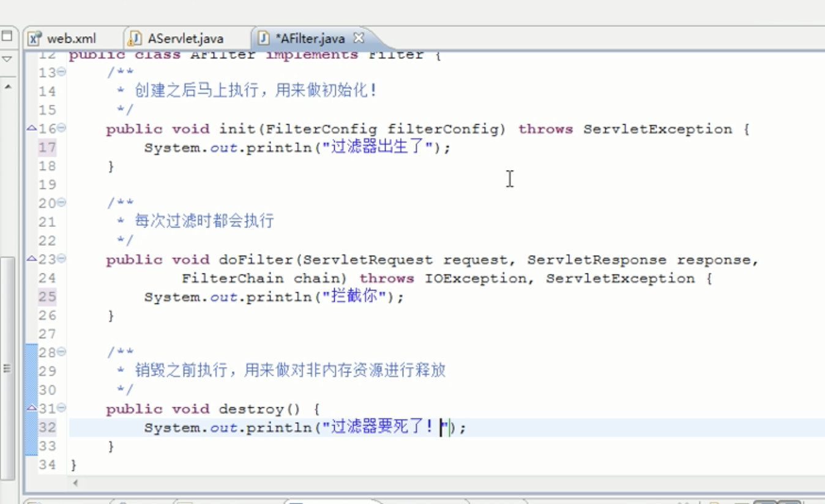The height and width of the screenshot is (504, 825).
Task: Click the throws keyword on line 16
Action: (x=545, y=129)
